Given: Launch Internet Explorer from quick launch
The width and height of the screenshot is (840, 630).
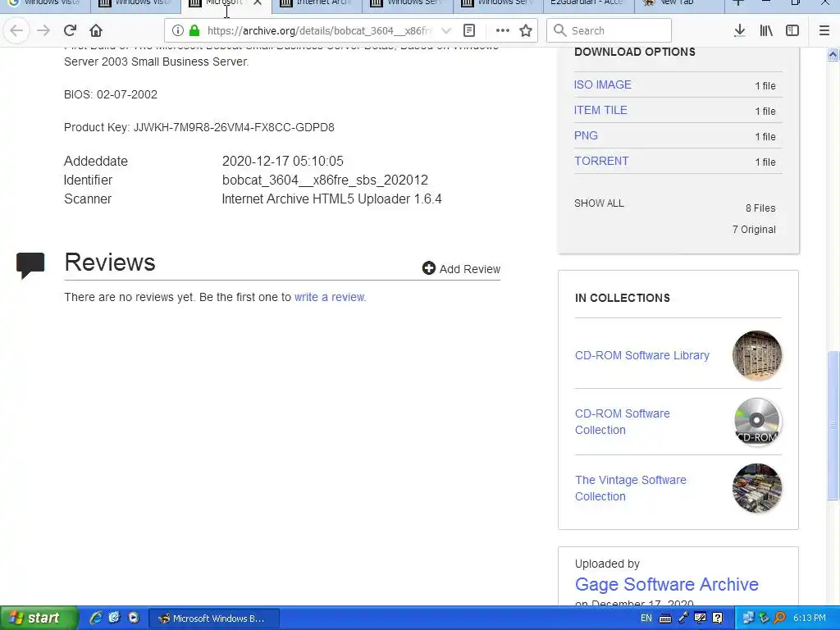Looking at the screenshot, I should [x=96, y=618].
